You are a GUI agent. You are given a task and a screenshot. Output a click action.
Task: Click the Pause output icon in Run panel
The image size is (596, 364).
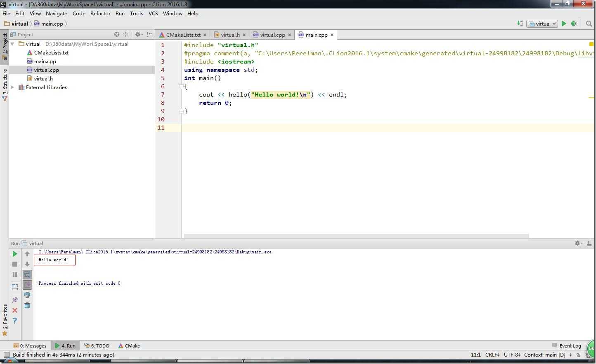click(15, 274)
